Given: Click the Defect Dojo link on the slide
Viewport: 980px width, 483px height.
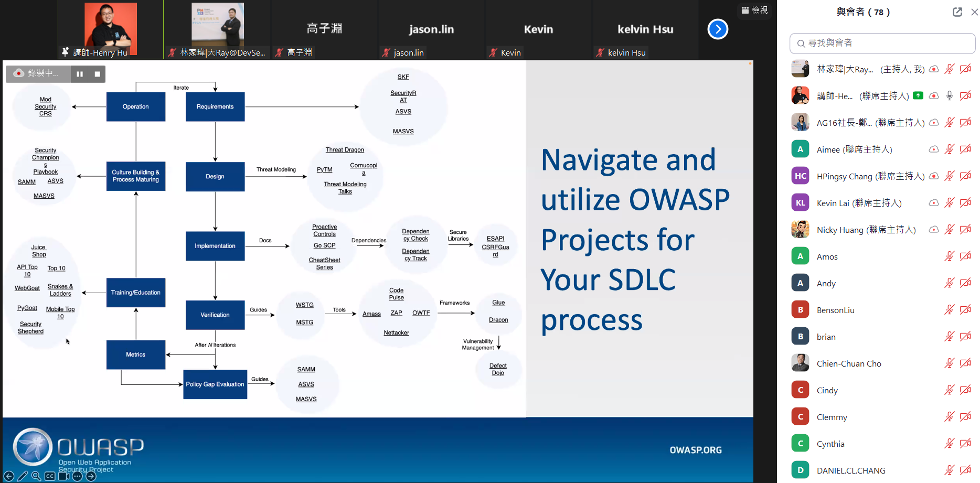Looking at the screenshot, I should 498,369.
